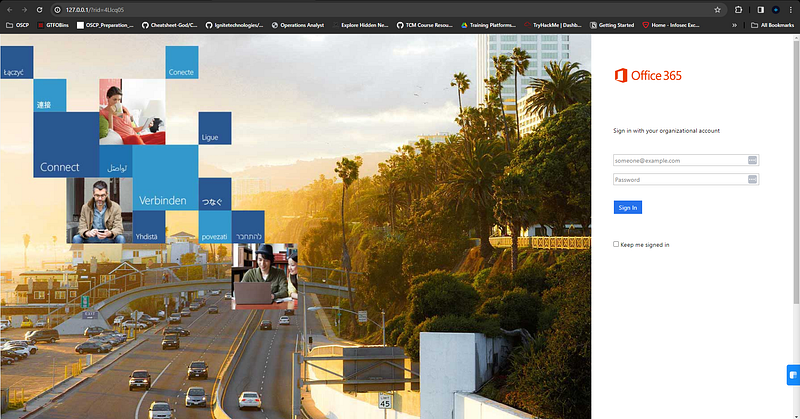Click the blue Sign In button
800x419 pixels.
(628, 207)
